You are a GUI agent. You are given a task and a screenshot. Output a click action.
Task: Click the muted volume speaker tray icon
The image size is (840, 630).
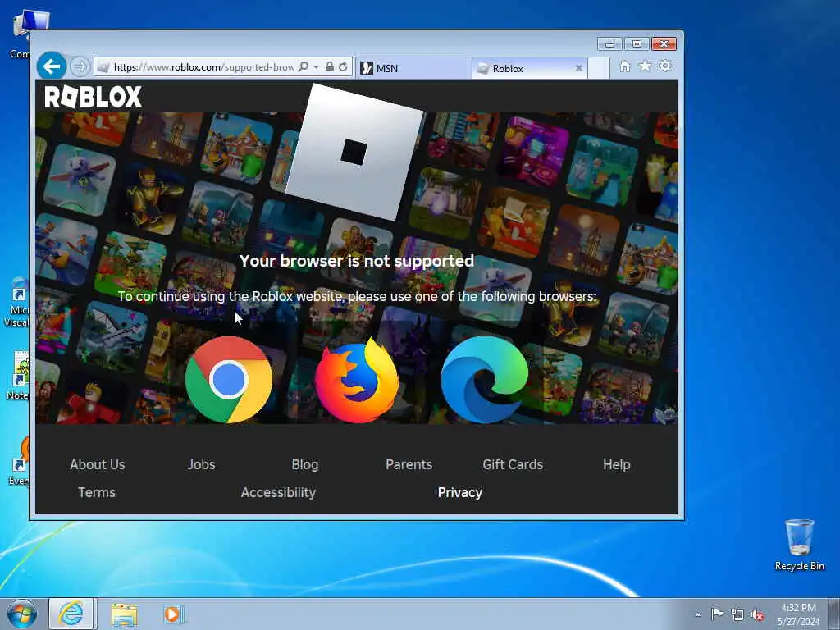point(757,615)
